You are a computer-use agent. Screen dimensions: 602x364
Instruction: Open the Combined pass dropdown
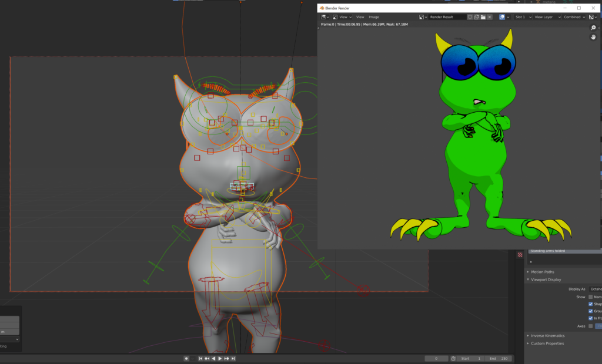573,17
